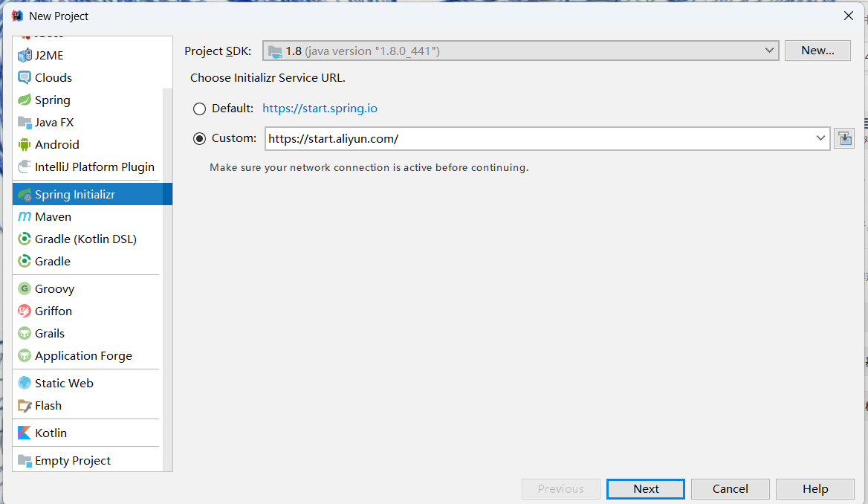This screenshot has height=504, width=868.
Task: Click the Help button
Action: pyautogui.click(x=814, y=489)
